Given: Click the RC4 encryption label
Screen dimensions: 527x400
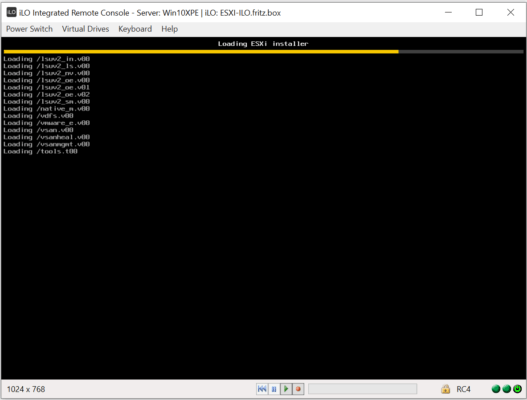Looking at the screenshot, I should point(463,389).
